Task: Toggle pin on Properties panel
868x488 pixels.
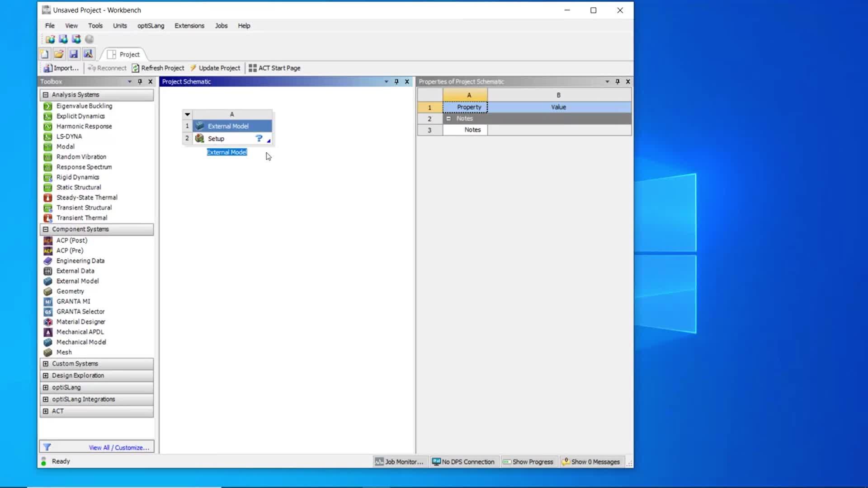Action: [x=618, y=82]
